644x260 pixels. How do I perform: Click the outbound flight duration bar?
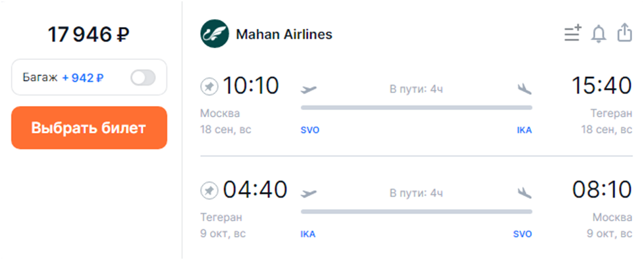416,107
